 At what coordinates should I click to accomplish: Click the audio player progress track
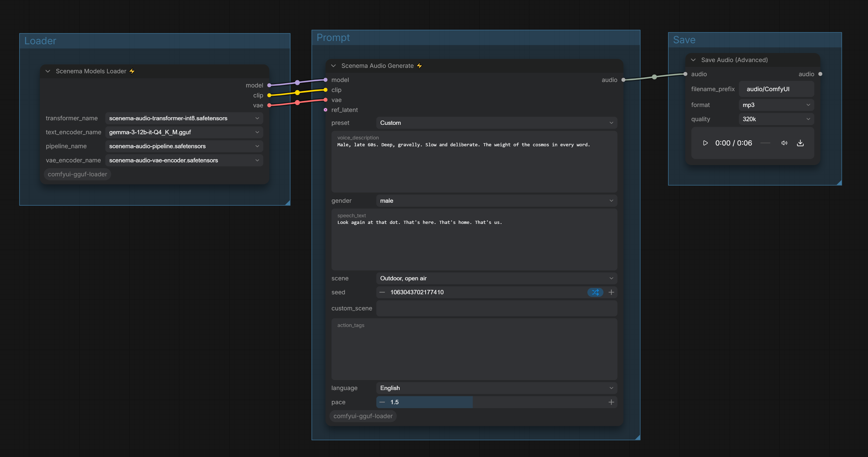(x=765, y=143)
